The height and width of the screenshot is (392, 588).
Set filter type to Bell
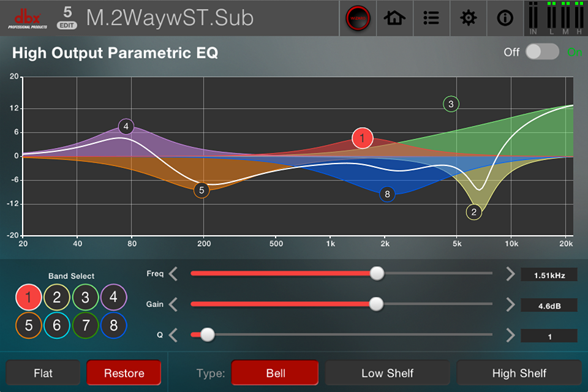(275, 373)
